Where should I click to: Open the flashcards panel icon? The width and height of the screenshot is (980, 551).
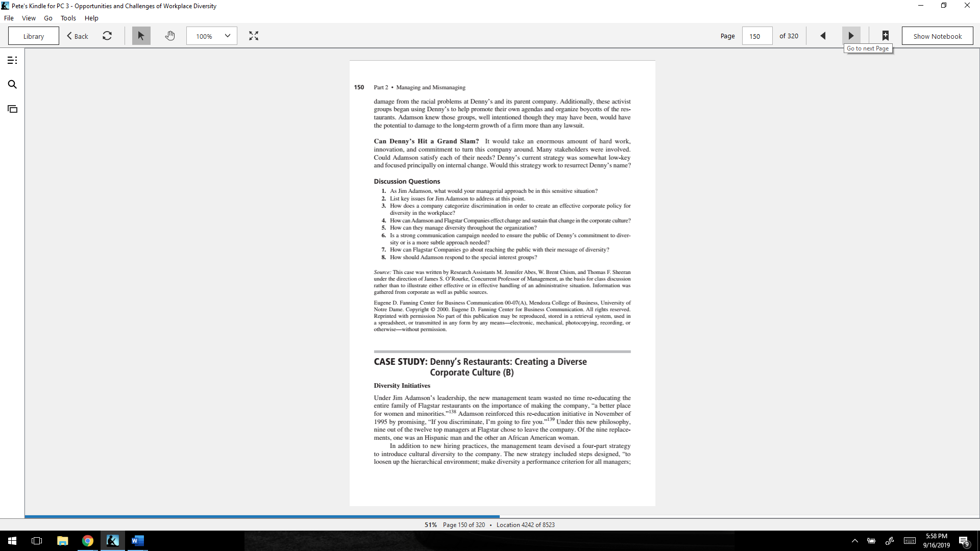(x=12, y=109)
